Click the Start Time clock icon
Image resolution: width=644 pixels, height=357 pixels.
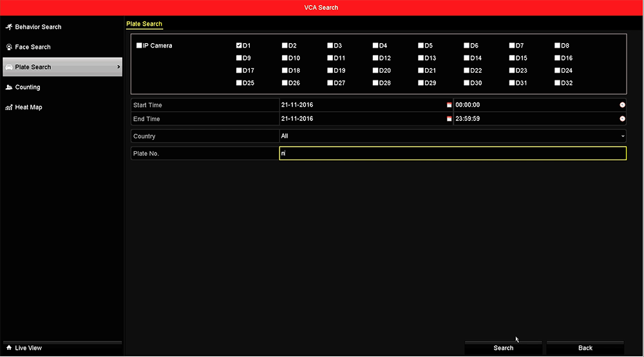[x=622, y=105]
